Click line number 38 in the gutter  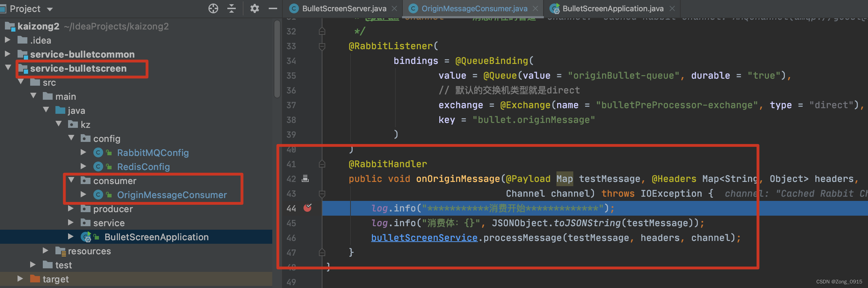coord(291,120)
